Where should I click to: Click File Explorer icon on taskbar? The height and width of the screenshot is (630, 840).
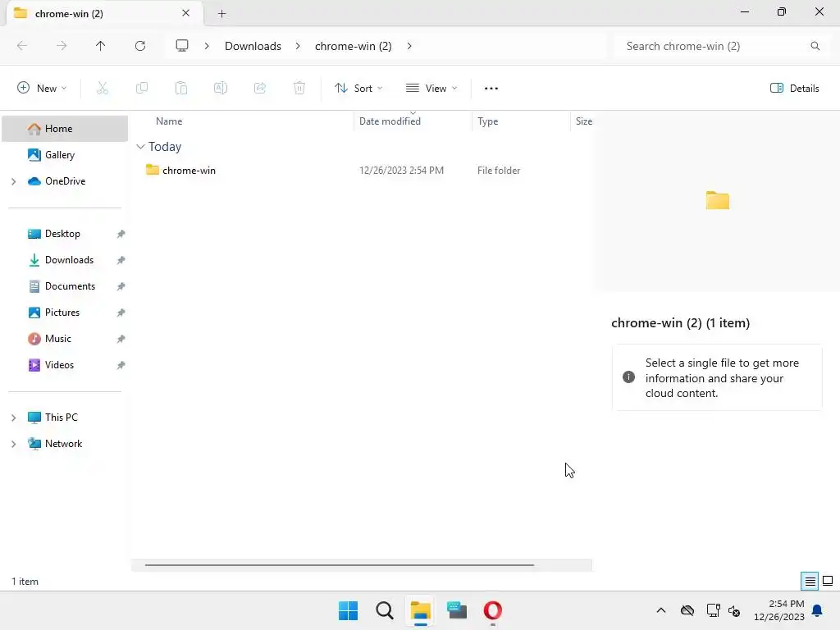point(421,610)
